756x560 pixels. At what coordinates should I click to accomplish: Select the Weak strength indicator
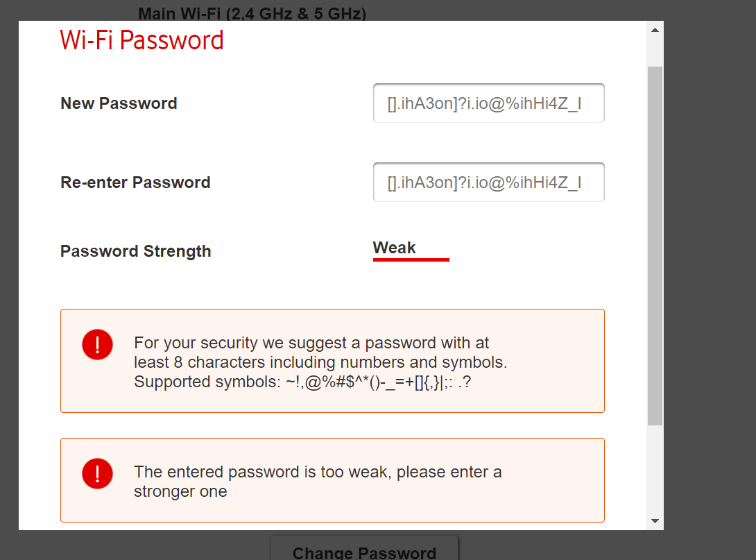point(393,247)
